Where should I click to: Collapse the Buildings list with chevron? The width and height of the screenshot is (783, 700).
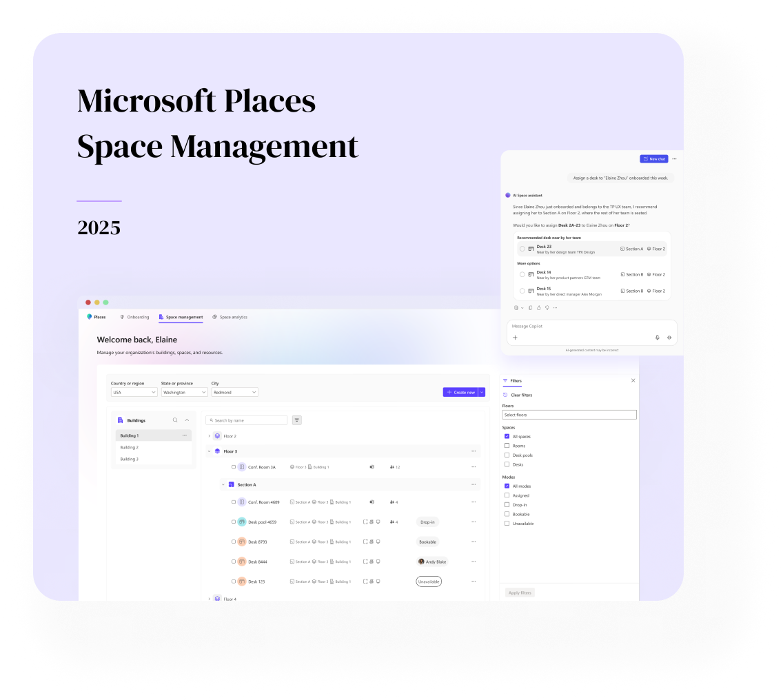click(x=187, y=420)
